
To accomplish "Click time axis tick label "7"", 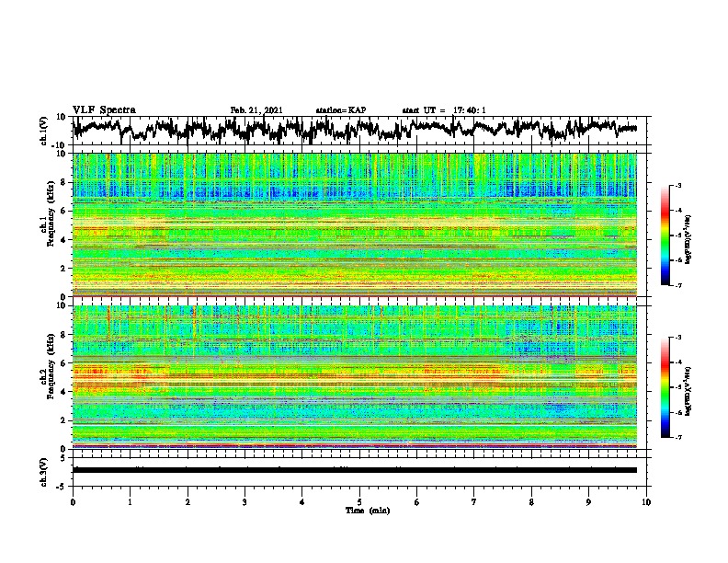I will 474,502.
